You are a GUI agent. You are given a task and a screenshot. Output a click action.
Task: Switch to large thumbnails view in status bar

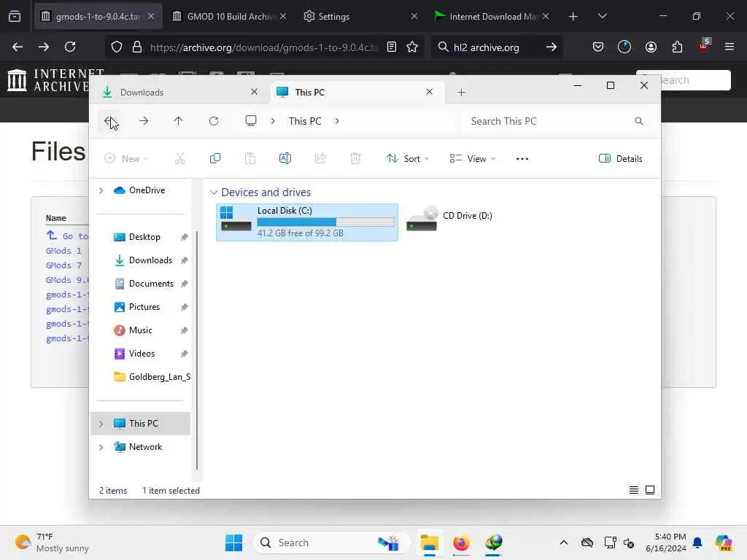pyautogui.click(x=650, y=490)
